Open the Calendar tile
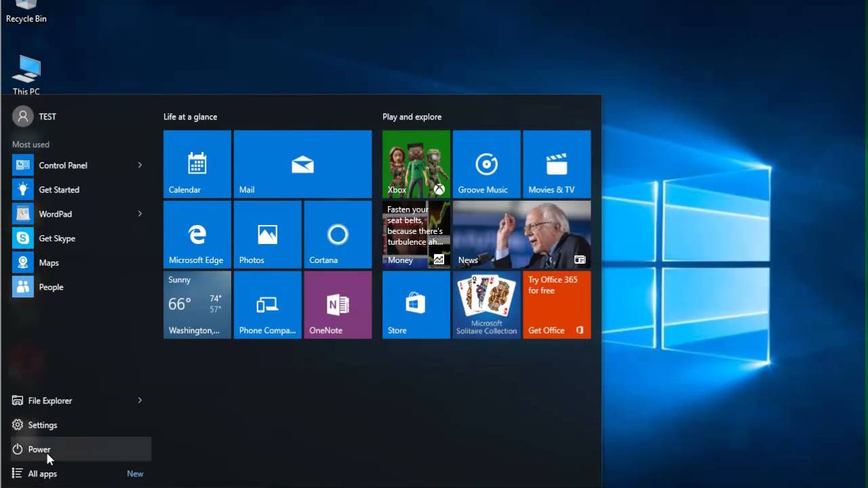The image size is (868, 488). pyautogui.click(x=197, y=164)
